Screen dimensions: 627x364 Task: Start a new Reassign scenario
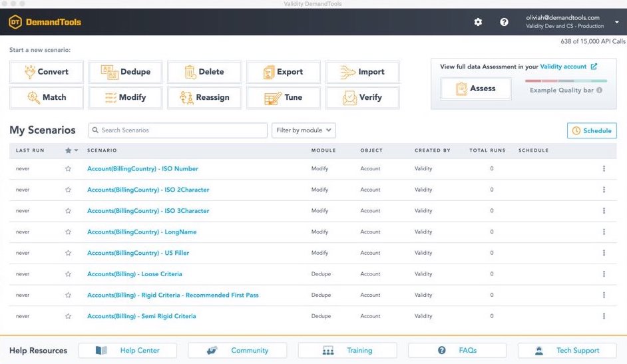[204, 98]
